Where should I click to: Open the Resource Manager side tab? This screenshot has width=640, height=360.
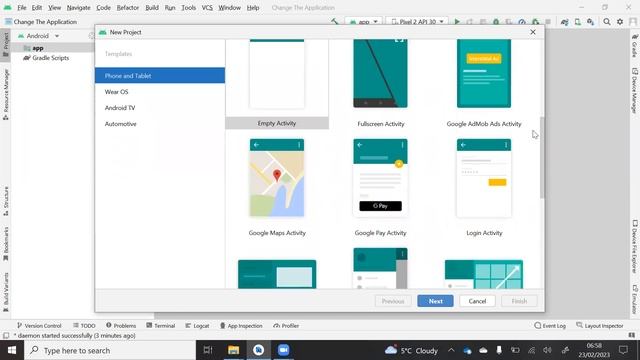coord(5,95)
